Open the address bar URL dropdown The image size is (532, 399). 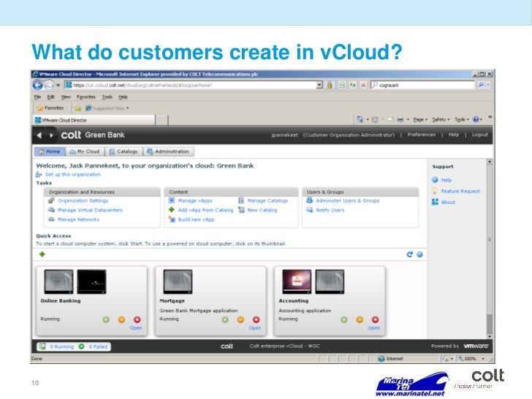pos(319,85)
